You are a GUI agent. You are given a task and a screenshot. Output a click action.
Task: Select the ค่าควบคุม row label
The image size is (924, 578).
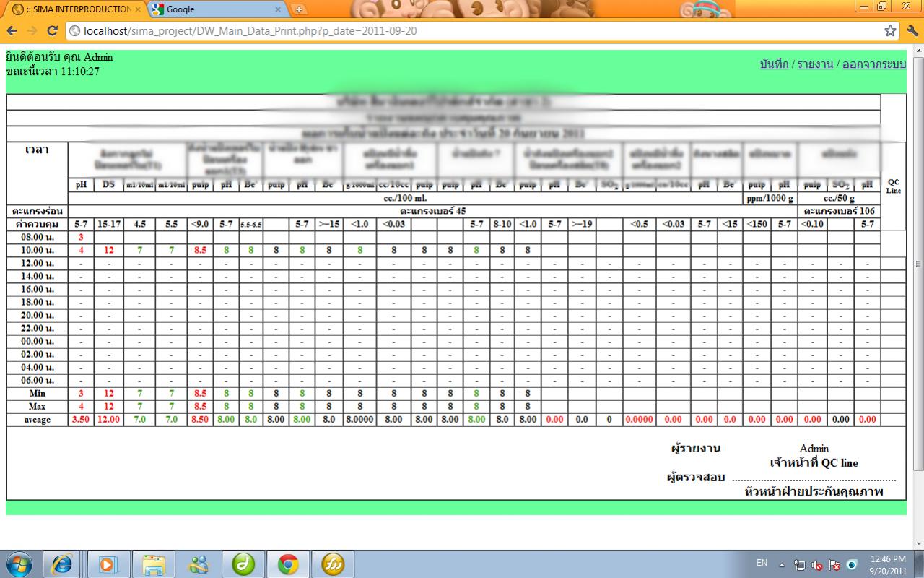point(36,224)
